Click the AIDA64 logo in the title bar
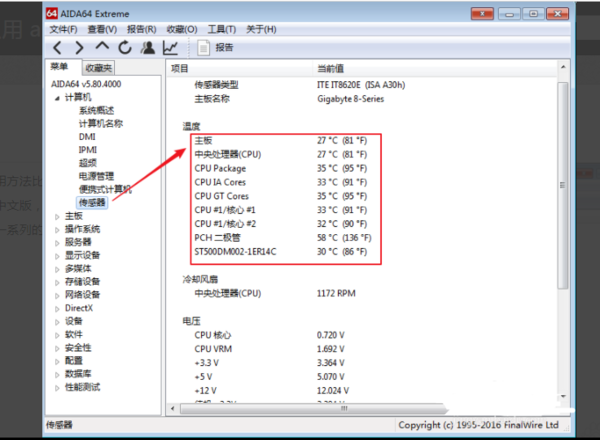 [x=51, y=13]
